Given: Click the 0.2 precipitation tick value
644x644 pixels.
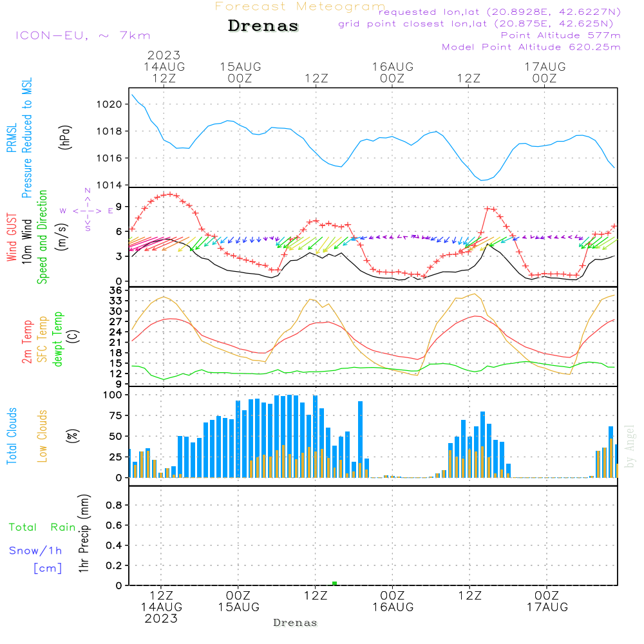Looking at the screenshot, I should click(x=114, y=565).
